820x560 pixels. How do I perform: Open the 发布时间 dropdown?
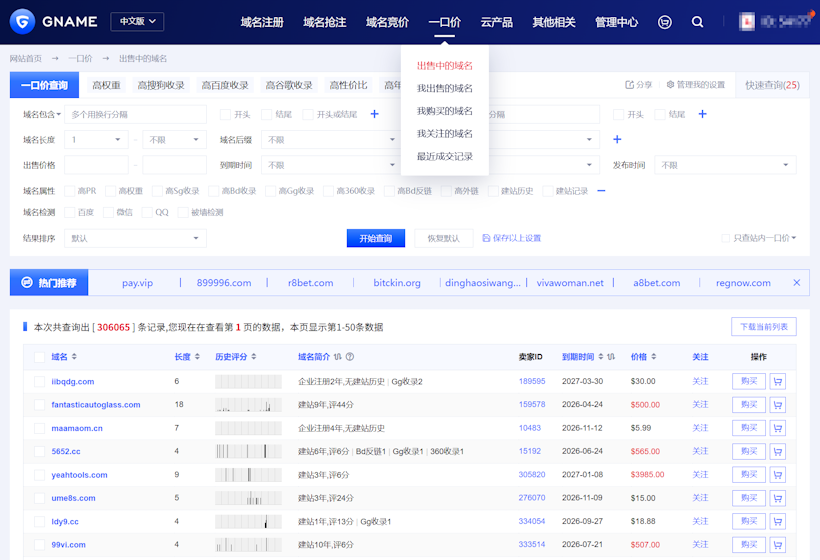(x=725, y=165)
